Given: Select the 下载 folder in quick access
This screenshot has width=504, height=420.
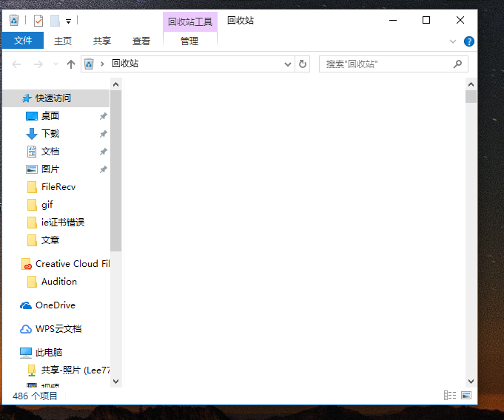Looking at the screenshot, I should coord(50,134).
